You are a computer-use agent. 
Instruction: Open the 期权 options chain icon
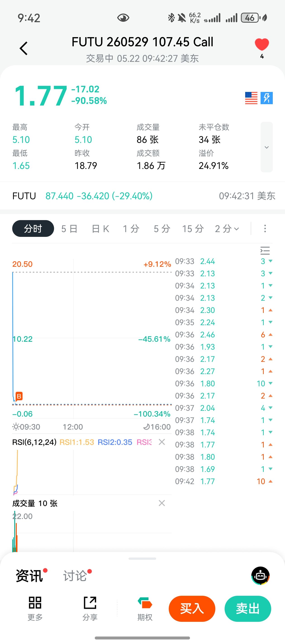click(145, 608)
